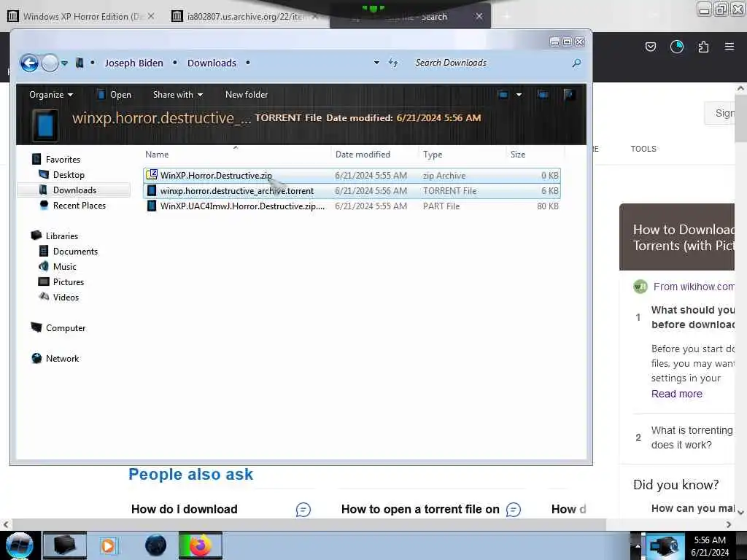Open the Firefox hamburger menu

tap(729, 47)
